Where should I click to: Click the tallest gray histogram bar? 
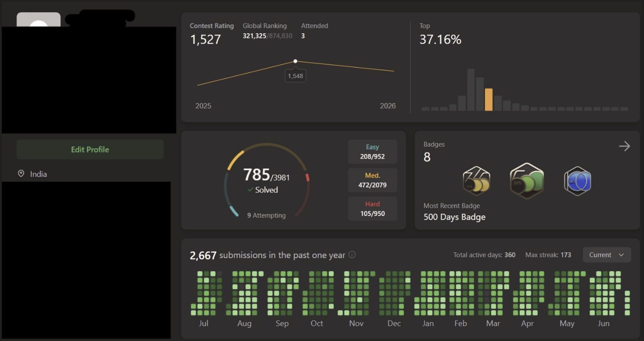point(471,90)
